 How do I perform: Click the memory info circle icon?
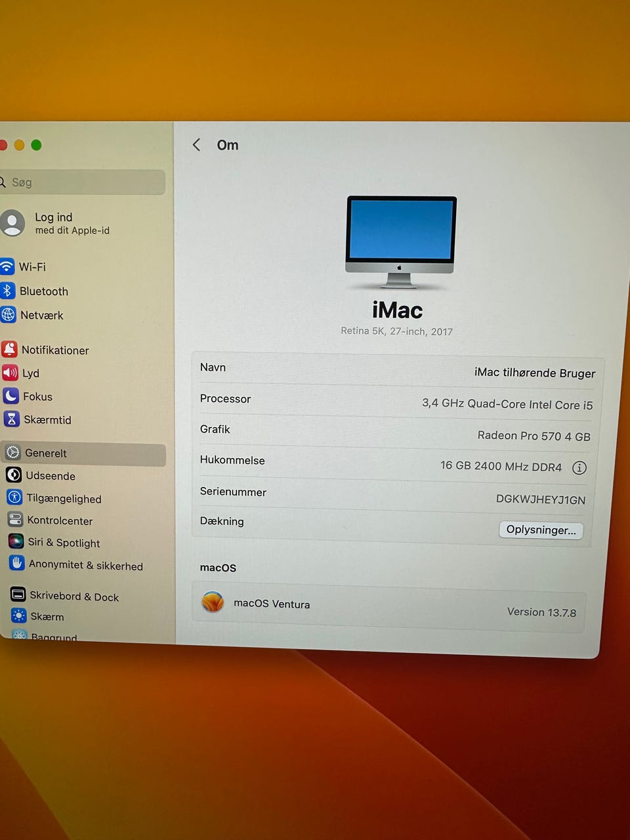click(579, 468)
